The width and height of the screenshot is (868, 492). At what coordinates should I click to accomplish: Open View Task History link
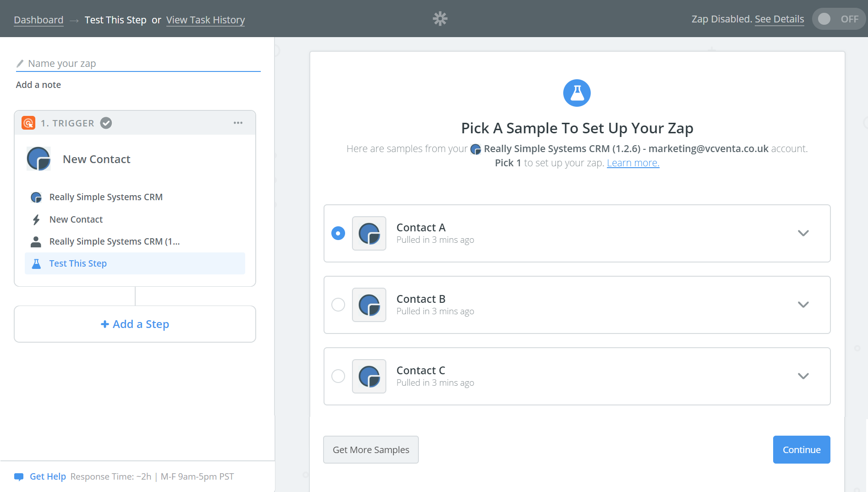tap(205, 20)
